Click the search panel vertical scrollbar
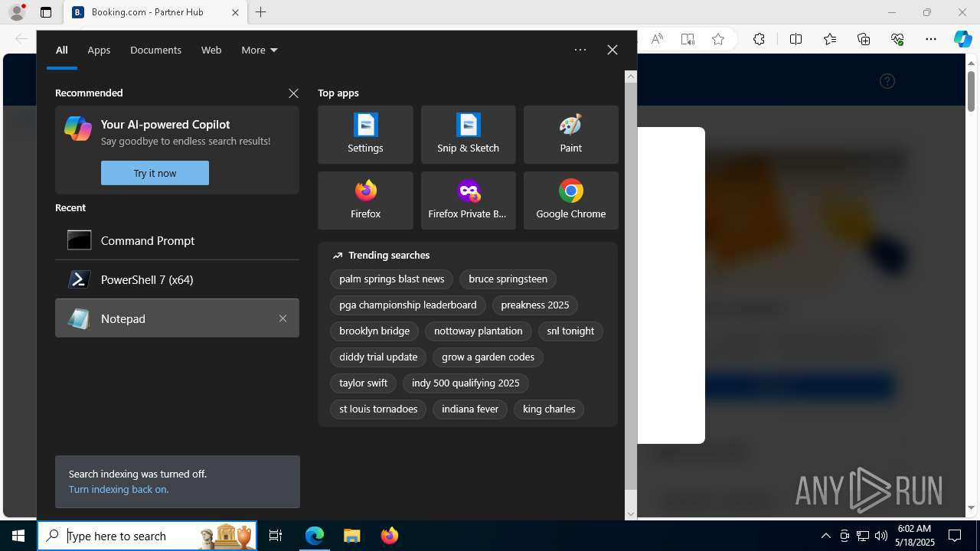Image resolution: width=980 pixels, height=551 pixels. point(631,286)
